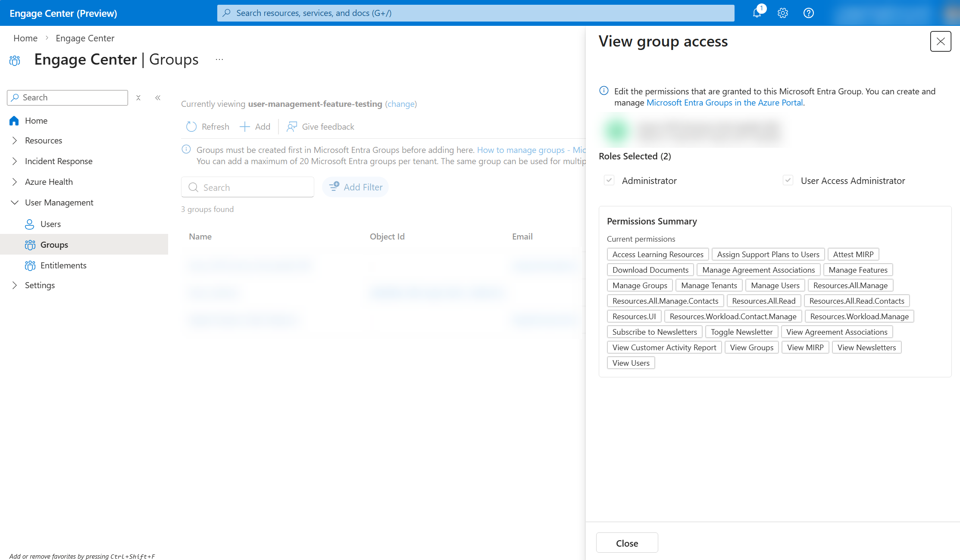This screenshot has height=560, width=960.
Task: Open the help question mark icon
Action: 809,13
